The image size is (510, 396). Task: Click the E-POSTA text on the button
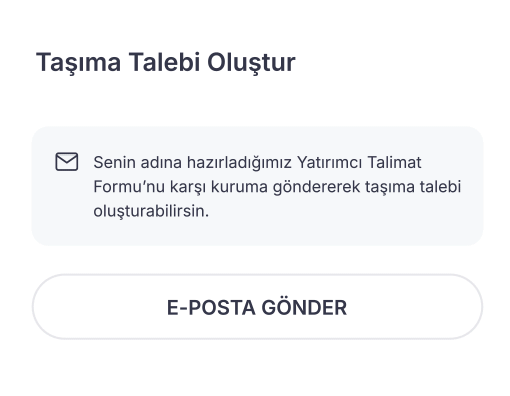[211, 307]
